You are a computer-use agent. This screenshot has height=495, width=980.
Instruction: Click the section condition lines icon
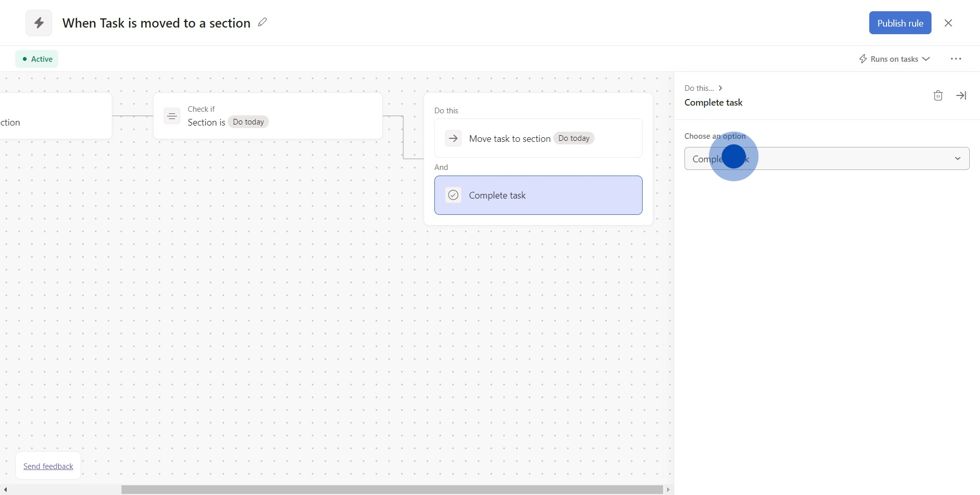[172, 116]
